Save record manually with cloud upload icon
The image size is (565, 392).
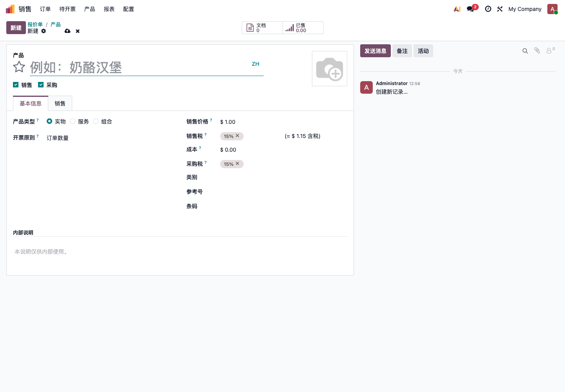(67, 31)
